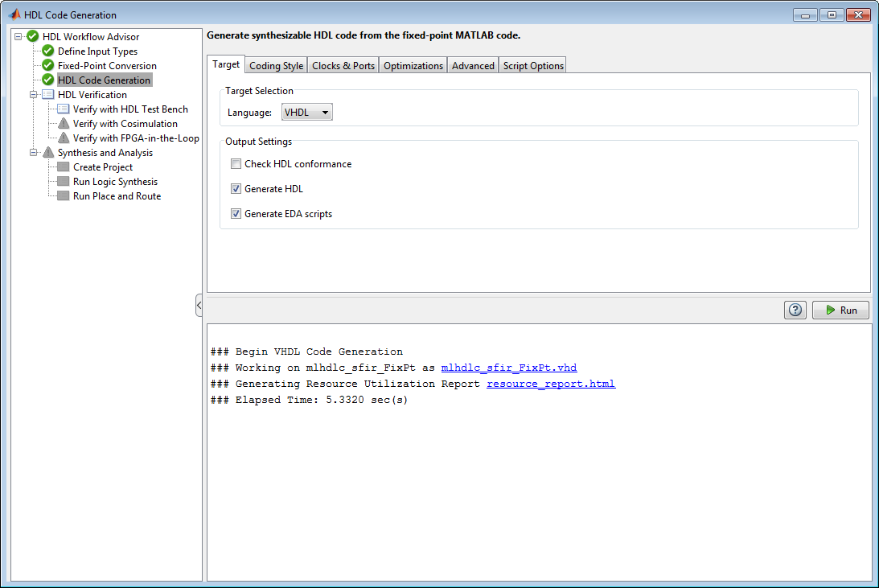The image size is (879, 588).
Task: Uncheck the Generate EDA scripts checkbox
Action: click(x=236, y=214)
